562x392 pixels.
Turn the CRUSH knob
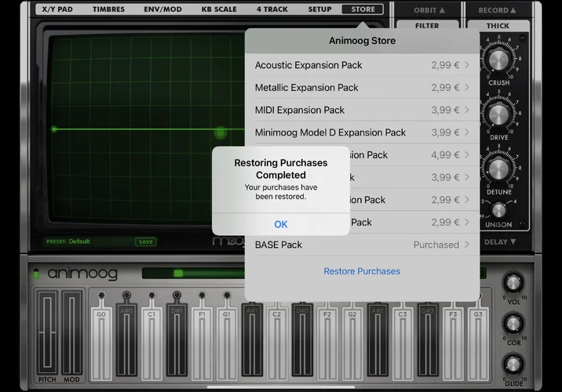[498, 60]
